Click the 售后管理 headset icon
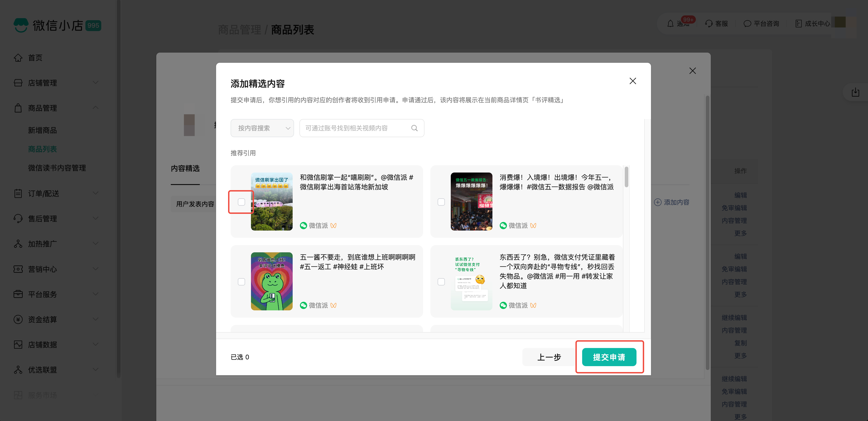Screen dimensions: 868x421 click(x=18, y=219)
